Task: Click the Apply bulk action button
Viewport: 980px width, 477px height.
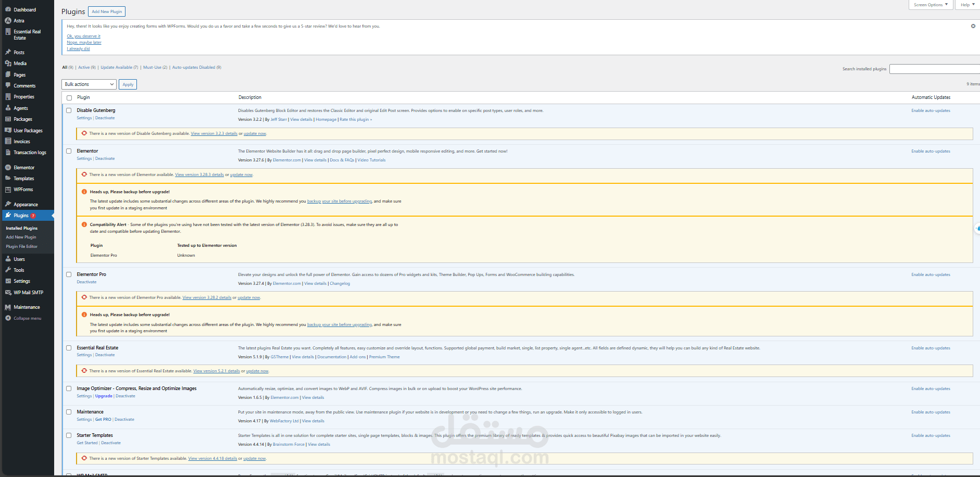Action: pos(128,84)
